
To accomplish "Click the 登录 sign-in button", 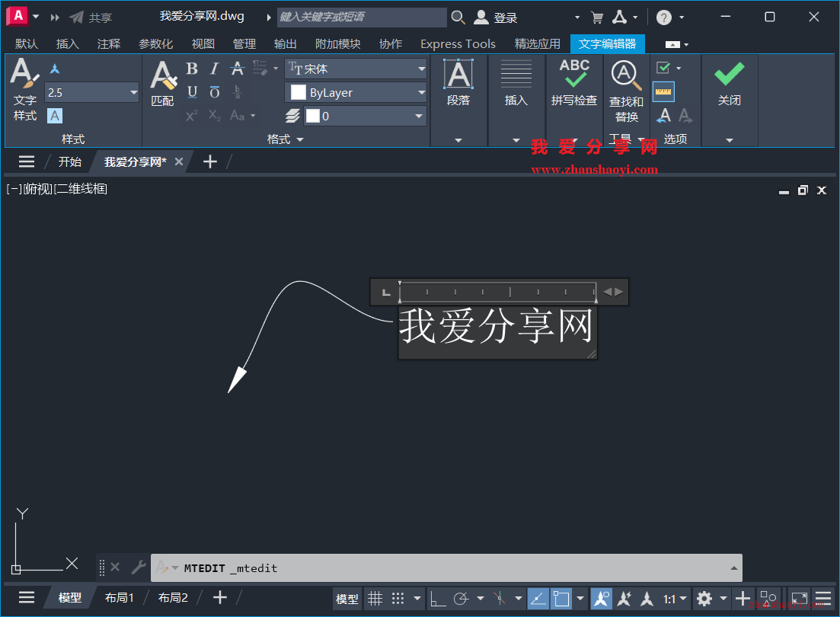I will (496, 18).
